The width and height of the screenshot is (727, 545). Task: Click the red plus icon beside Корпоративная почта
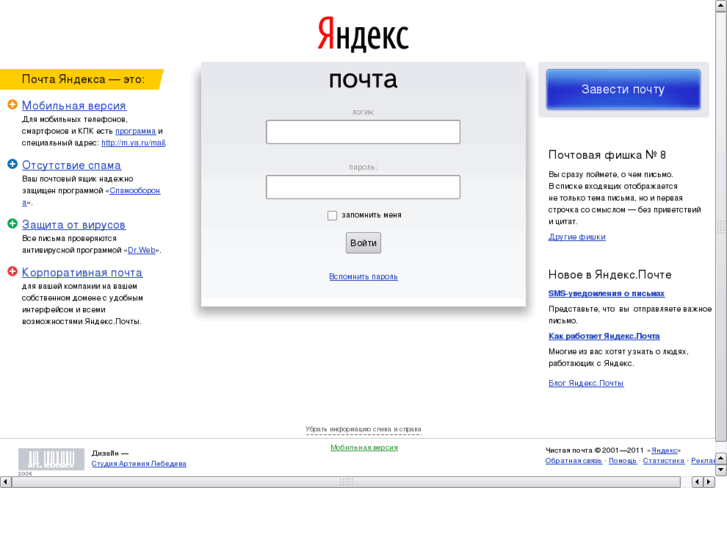(13, 271)
